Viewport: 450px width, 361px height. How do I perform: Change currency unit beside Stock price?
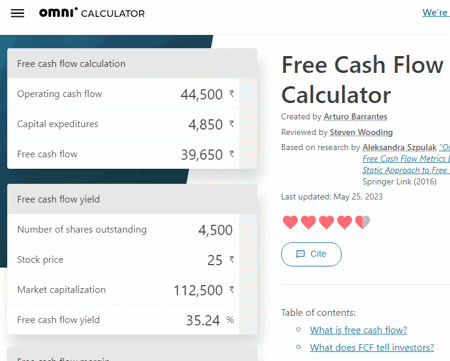point(231,260)
